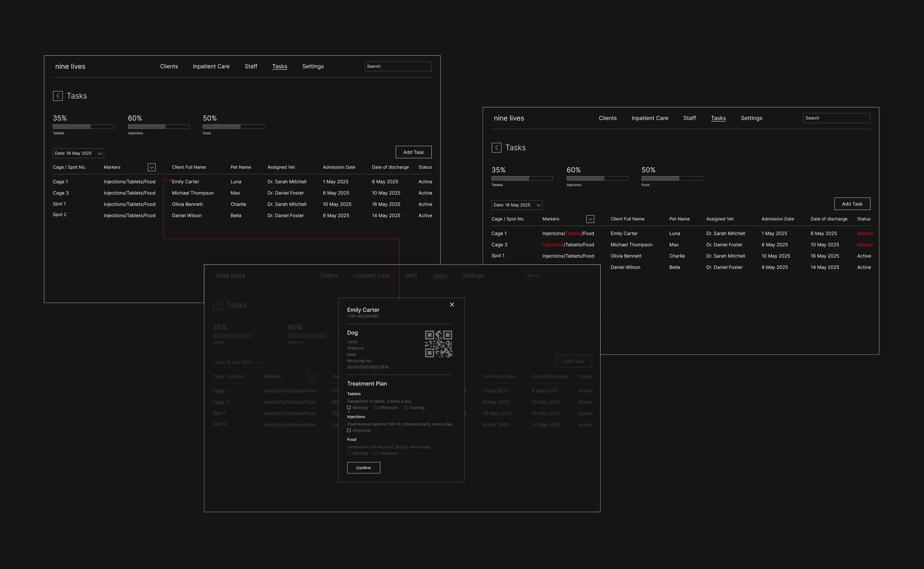Focus the Search field in the left window
924x569 pixels.
pyautogui.click(x=398, y=66)
